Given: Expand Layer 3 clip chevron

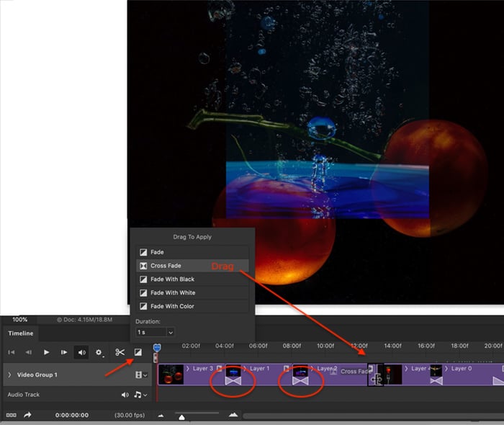Looking at the screenshot, I should point(188,368).
